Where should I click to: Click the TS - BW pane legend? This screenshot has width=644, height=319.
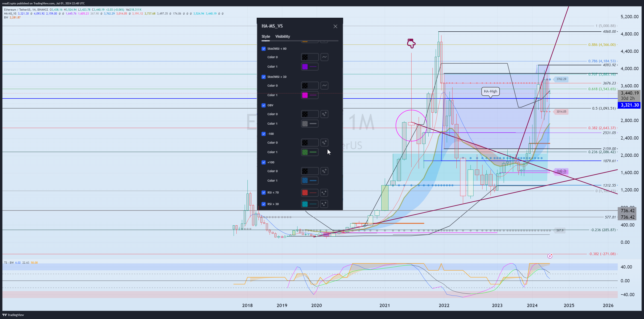click(9, 263)
